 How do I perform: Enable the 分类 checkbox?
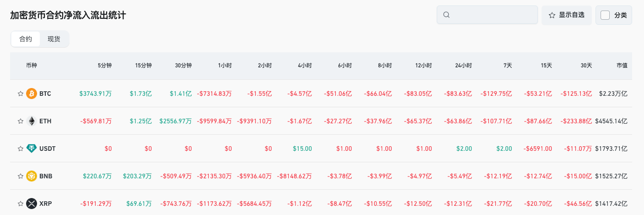pyautogui.click(x=605, y=15)
